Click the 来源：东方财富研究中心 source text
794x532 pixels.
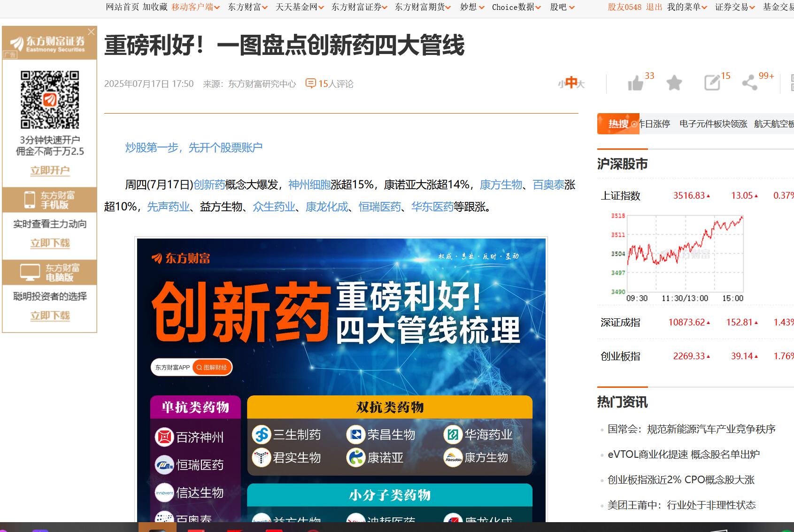tap(249, 84)
